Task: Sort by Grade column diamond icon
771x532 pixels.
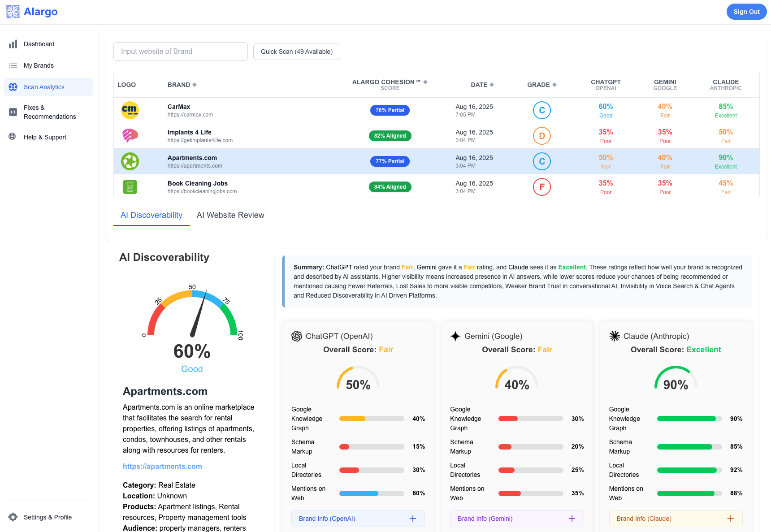Action: [554, 85]
